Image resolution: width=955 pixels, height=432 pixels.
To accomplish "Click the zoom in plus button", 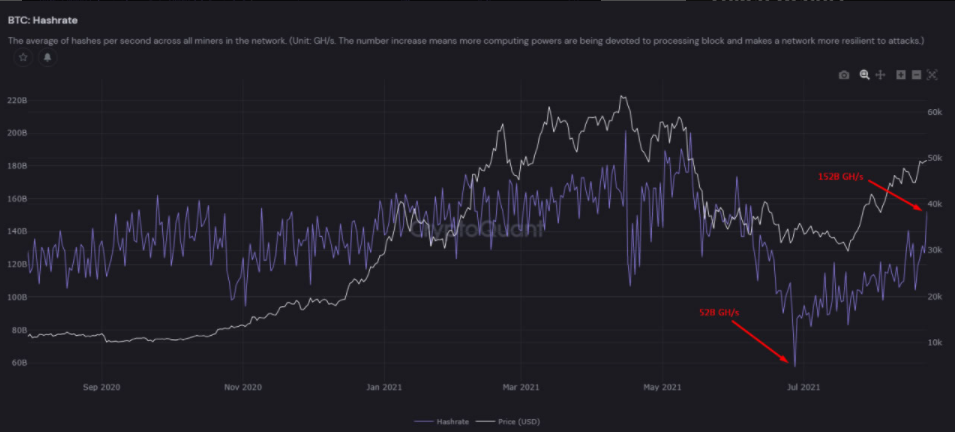I will click(x=900, y=75).
